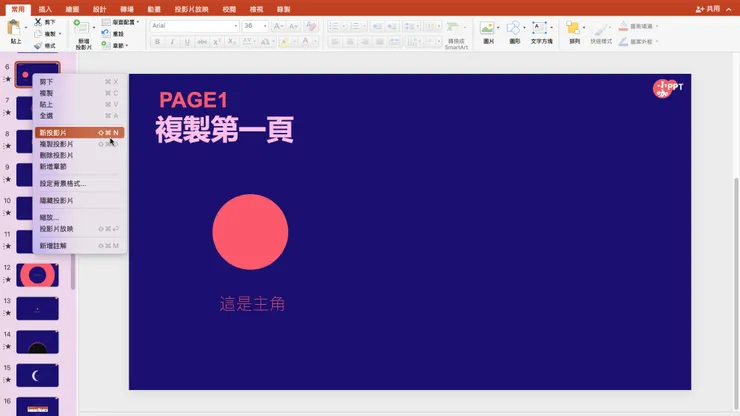Decrease font size with smaller A
Viewport: 740px width, 416px height.
tap(293, 26)
